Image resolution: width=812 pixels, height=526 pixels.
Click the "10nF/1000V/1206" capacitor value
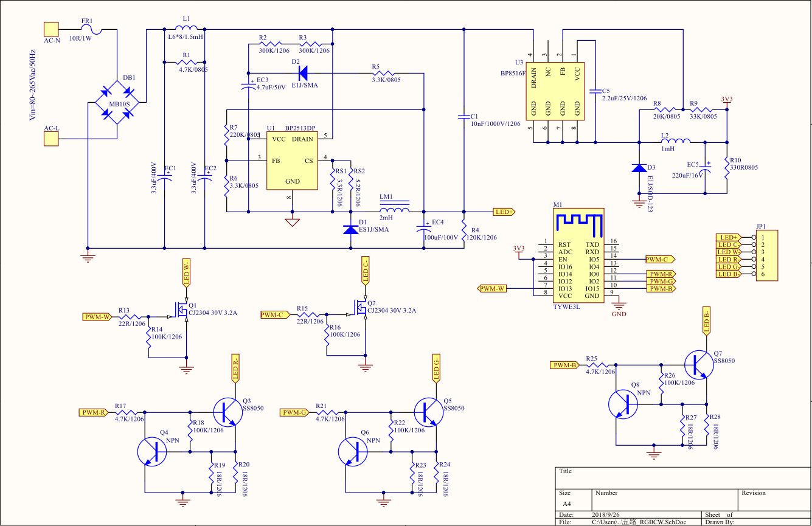pyautogui.click(x=496, y=123)
